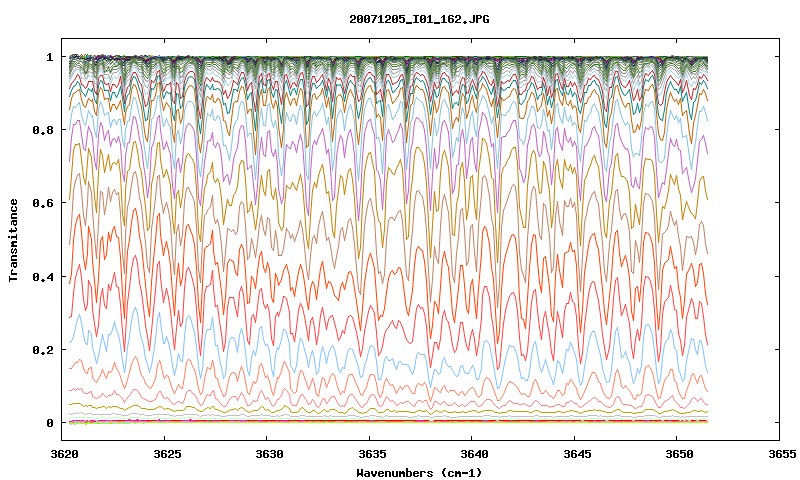Click the Wavenumbers (cm-1) x-axis label
Viewport: 800px width, 480px height.
pos(419,473)
